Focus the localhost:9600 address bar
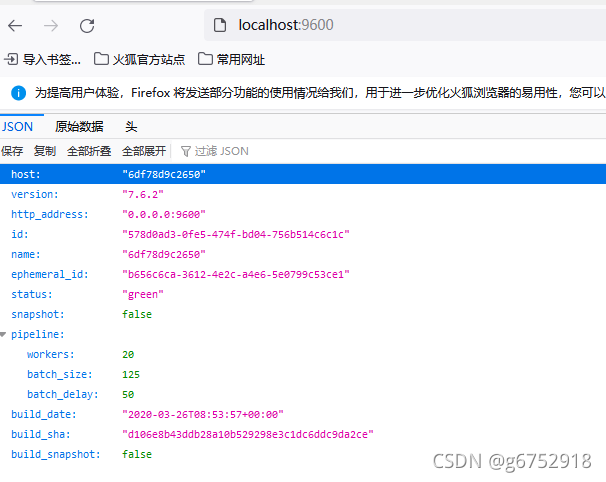This screenshot has height=482, width=606. click(x=405, y=25)
